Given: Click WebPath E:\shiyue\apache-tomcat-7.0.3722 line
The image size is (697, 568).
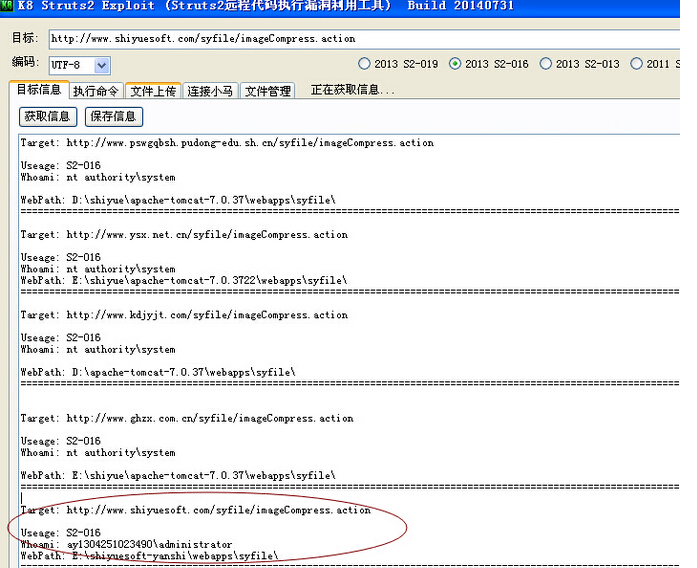Looking at the screenshot, I should click(x=184, y=280).
